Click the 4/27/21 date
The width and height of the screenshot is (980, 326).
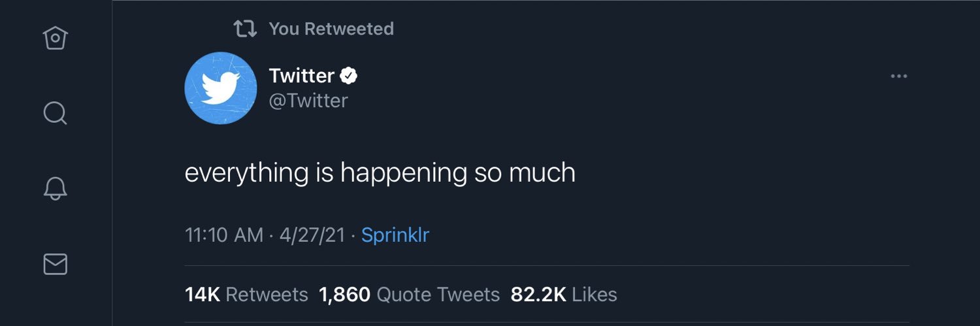[312, 235]
